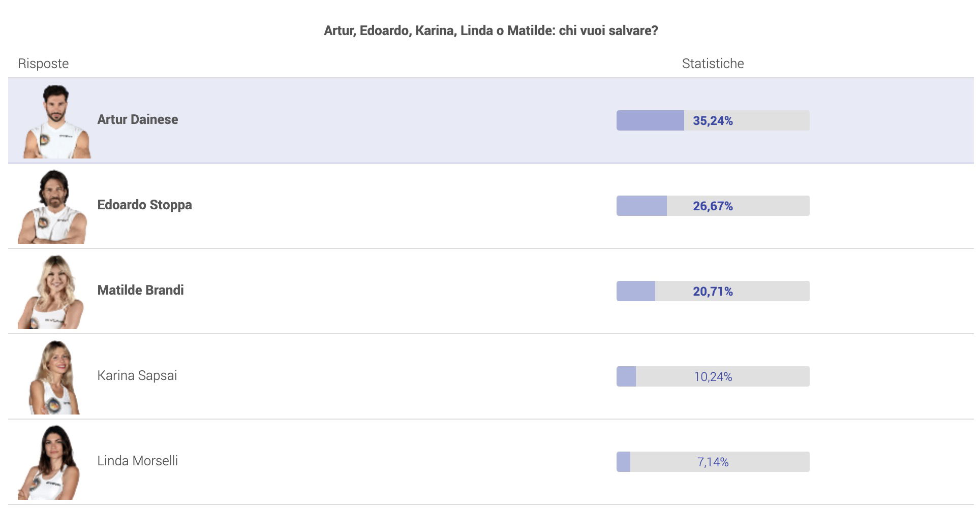Select the Artur Dainese answer name

[138, 119]
